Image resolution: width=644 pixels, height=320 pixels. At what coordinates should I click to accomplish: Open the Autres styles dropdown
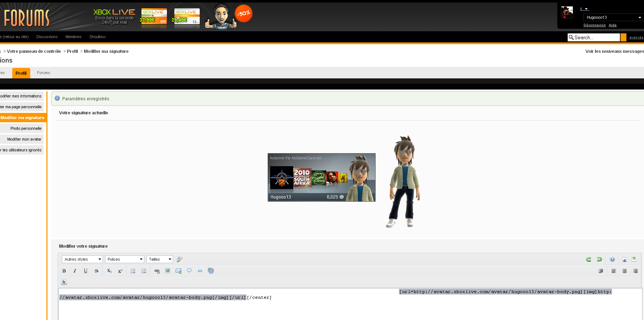tap(82, 259)
